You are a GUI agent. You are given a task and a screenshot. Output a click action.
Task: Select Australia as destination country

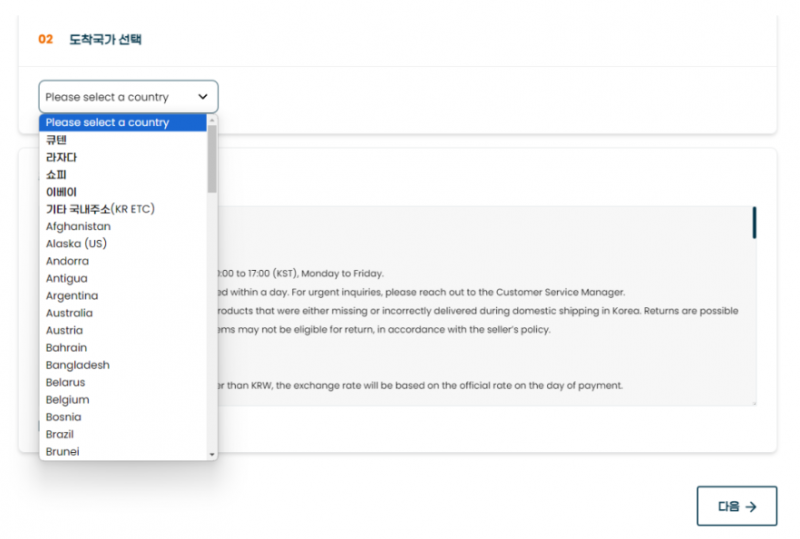123,313
